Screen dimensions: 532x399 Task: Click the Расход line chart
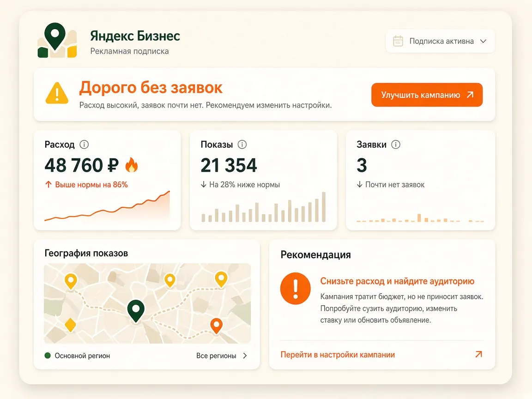tap(107, 206)
